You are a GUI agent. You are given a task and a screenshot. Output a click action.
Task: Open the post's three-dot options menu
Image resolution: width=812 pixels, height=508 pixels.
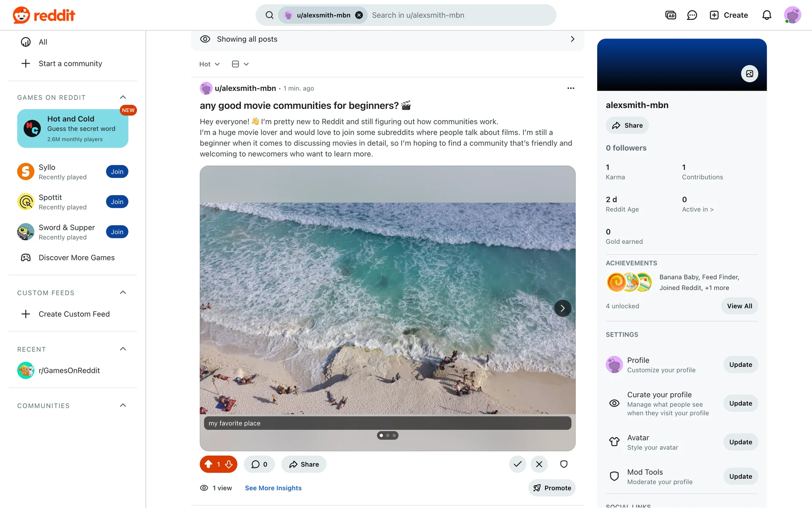(x=571, y=88)
